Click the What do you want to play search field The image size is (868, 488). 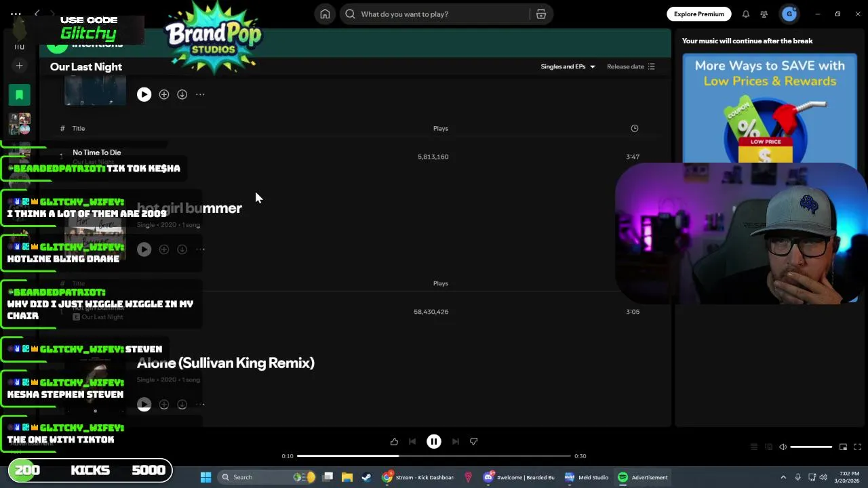[435, 14]
